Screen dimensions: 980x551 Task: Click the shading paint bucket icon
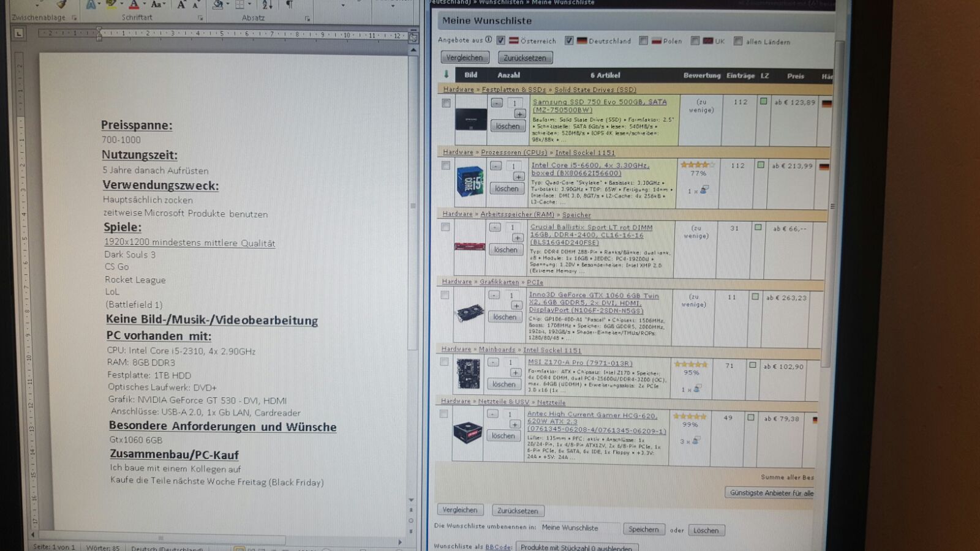[218, 5]
